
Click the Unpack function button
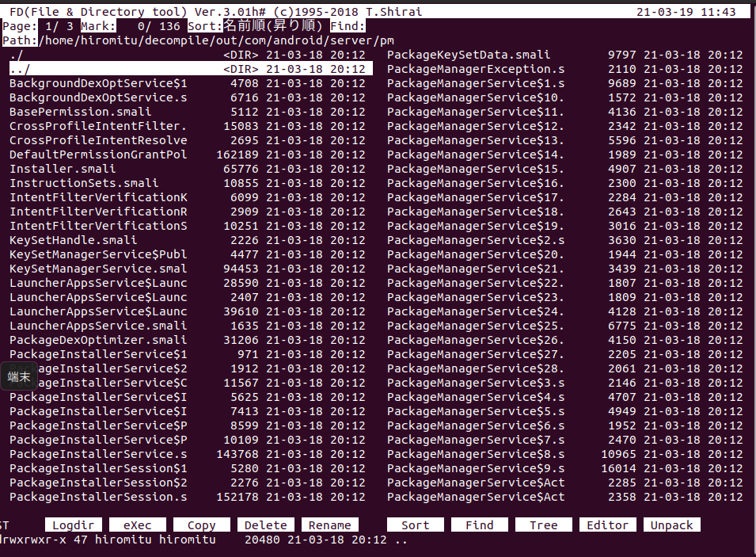tap(671, 525)
